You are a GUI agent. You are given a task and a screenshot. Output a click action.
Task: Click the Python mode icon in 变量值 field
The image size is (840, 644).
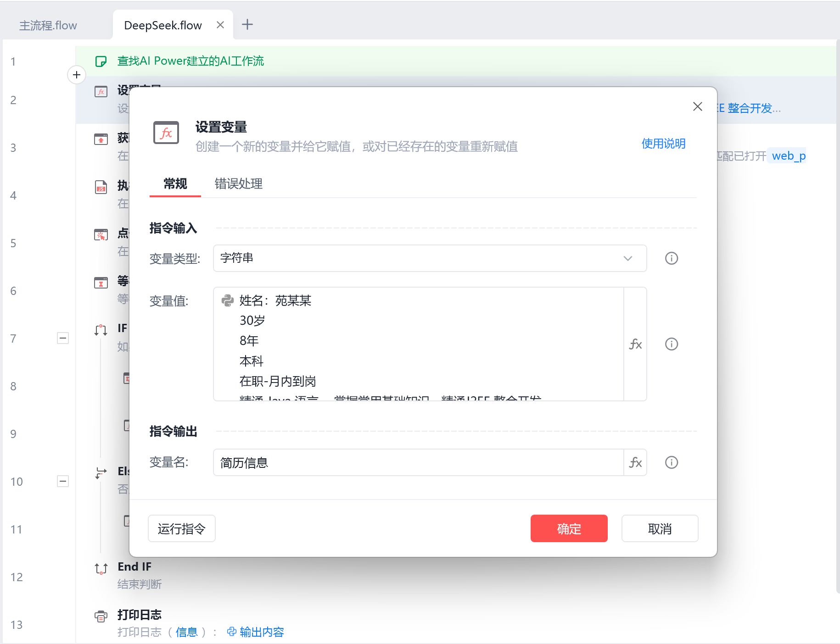click(228, 300)
